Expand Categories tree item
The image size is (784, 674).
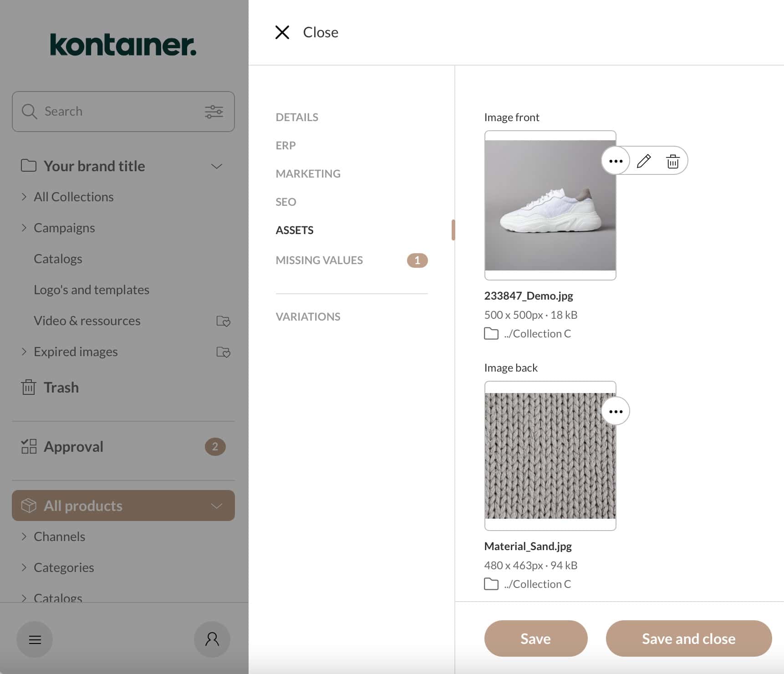point(24,567)
